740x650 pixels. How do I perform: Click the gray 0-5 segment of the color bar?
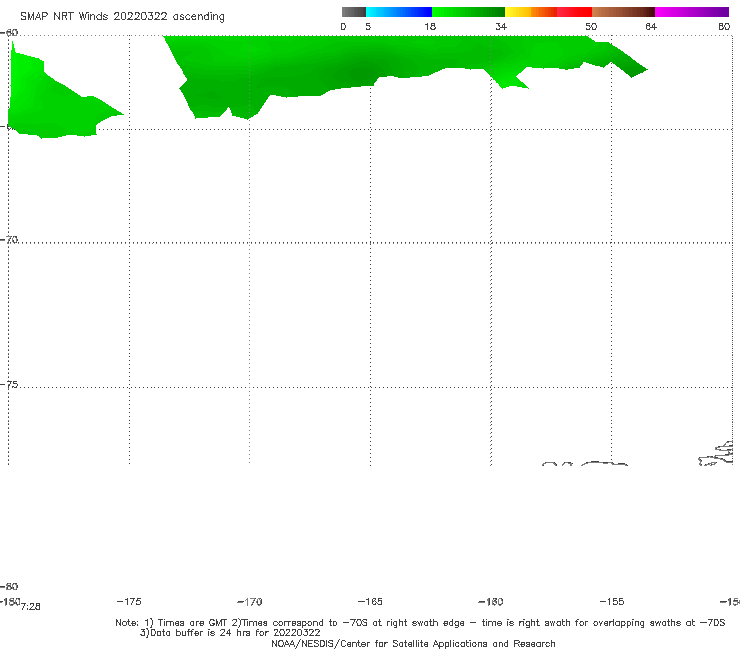click(353, 12)
